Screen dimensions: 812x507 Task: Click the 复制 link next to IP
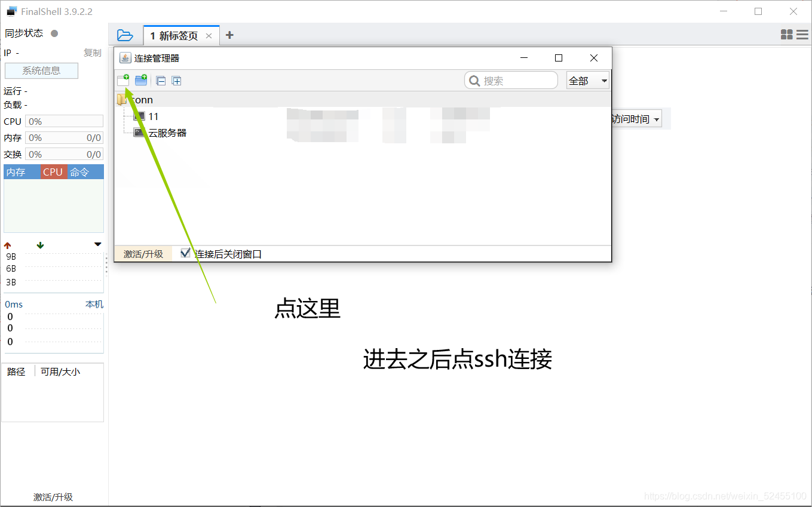(93, 53)
